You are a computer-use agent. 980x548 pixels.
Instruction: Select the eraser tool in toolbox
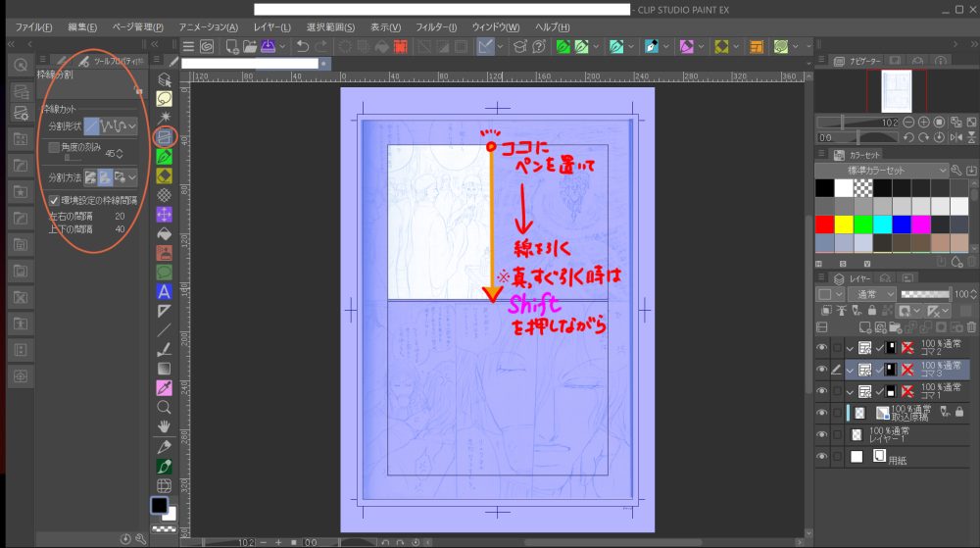165,175
